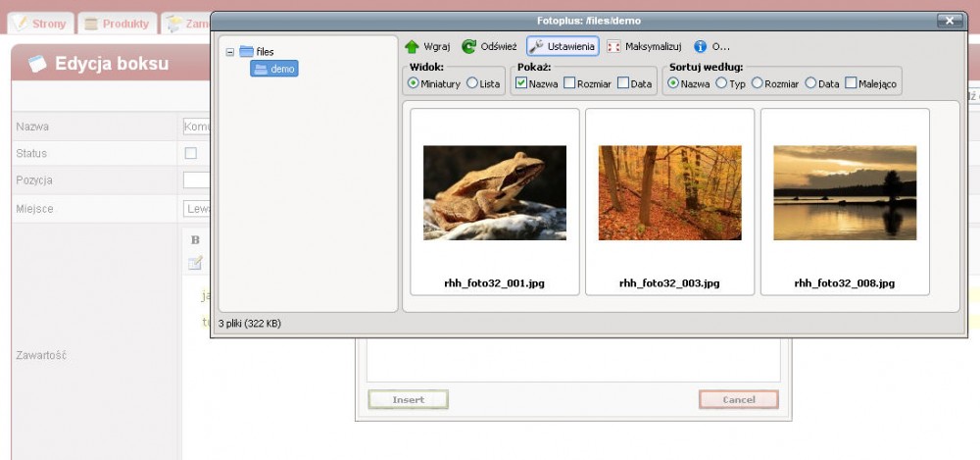Enable the Rozmiar show checkbox
This screenshot has height=460, width=980.
[568, 82]
